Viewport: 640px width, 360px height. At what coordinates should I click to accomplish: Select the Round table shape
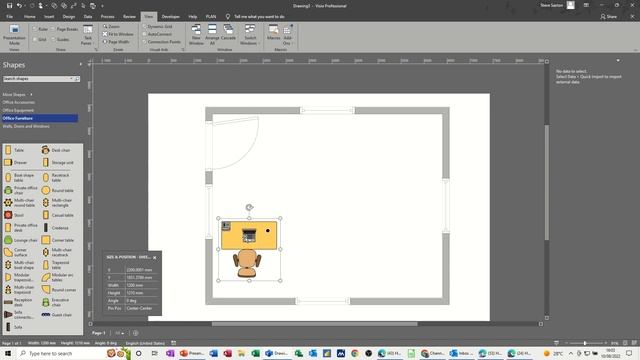[58, 190]
